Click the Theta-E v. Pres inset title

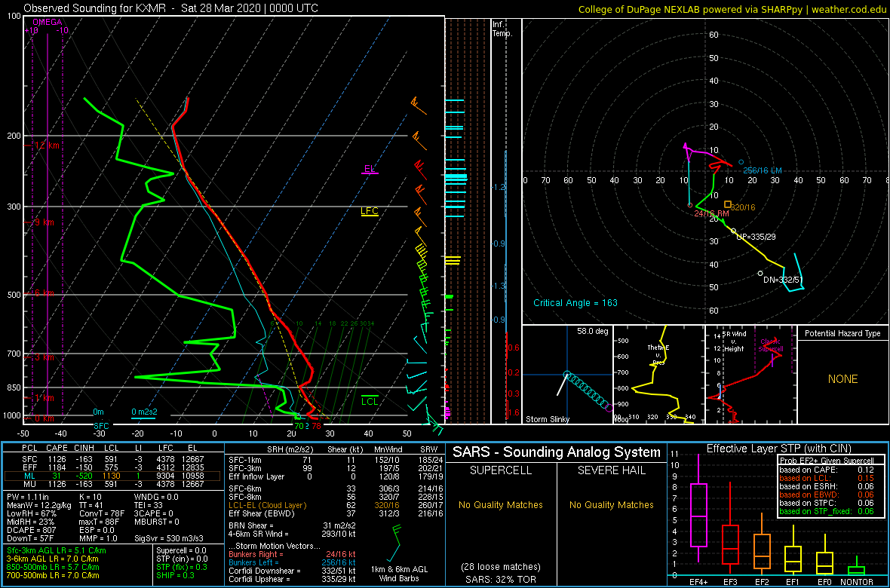659,355
